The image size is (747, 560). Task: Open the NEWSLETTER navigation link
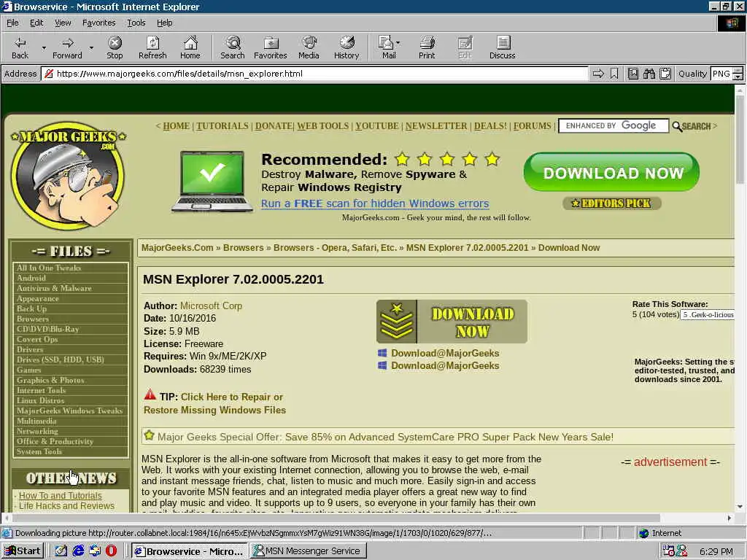tap(436, 126)
